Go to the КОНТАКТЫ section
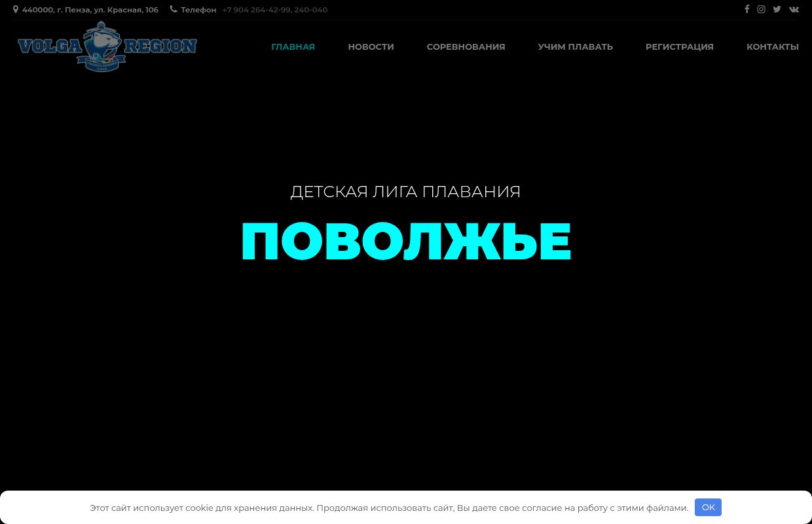Screen dimensions: 812x524 pyautogui.click(x=773, y=47)
